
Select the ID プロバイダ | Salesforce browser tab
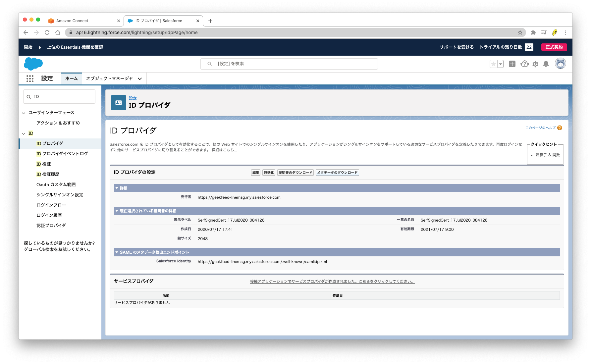[163, 21]
